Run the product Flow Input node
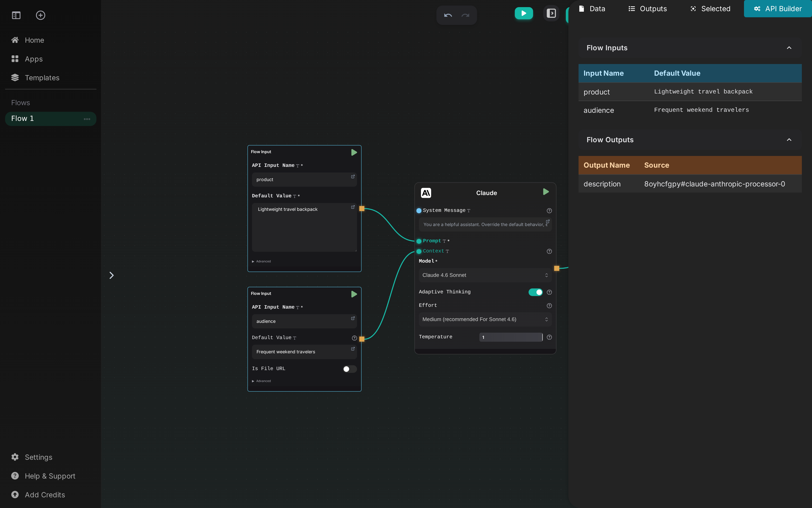The width and height of the screenshot is (812, 508). tap(354, 153)
